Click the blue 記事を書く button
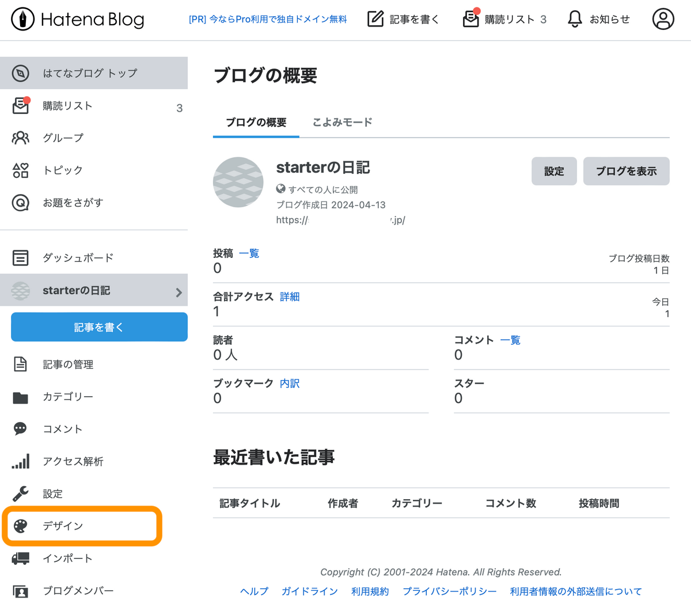Screen dimensions: 691x616 99,327
